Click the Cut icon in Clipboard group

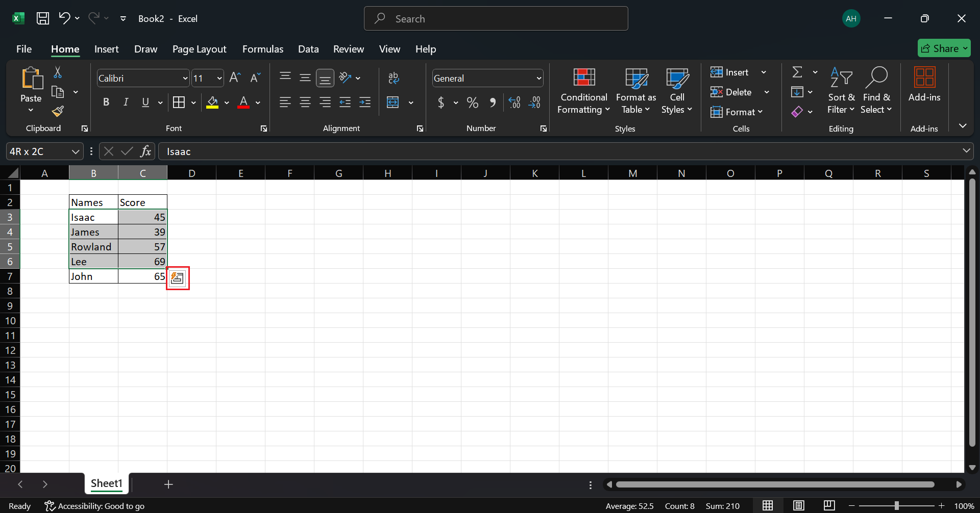58,71
